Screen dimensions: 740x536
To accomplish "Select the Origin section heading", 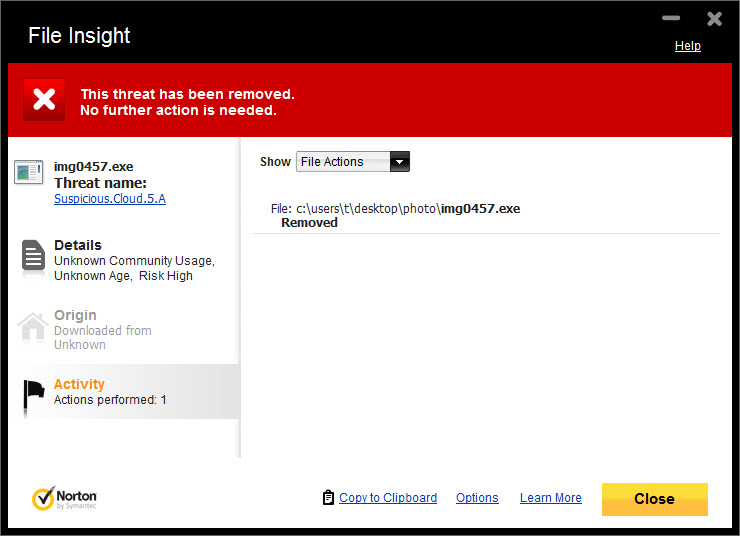I will pyautogui.click(x=75, y=315).
